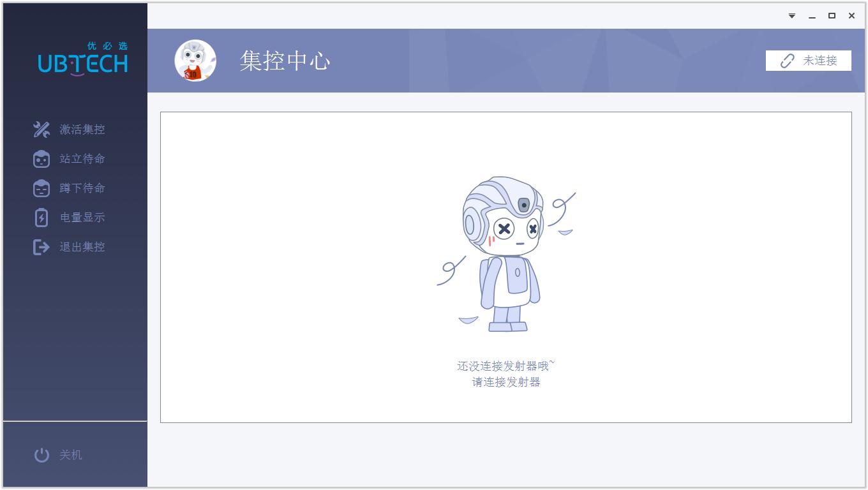Select the 蹲下待命 menu label

tap(82, 188)
